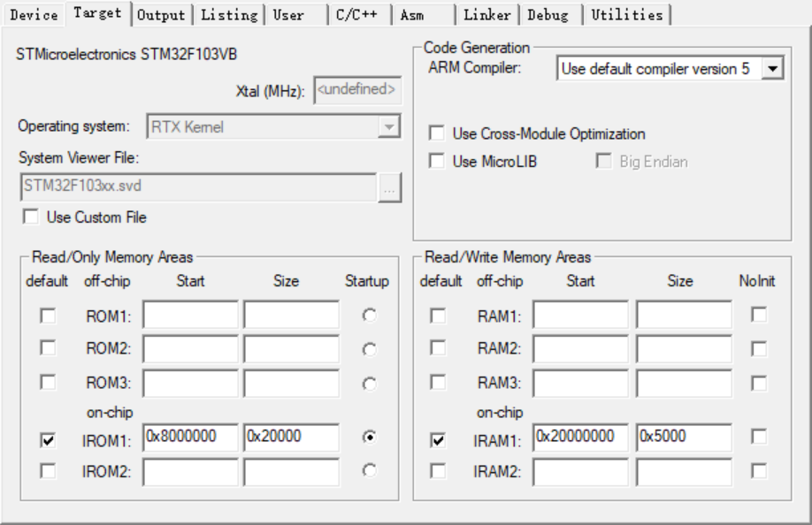The width and height of the screenshot is (812, 525).
Task: Open the Linker tab
Action: click(487, 14)
